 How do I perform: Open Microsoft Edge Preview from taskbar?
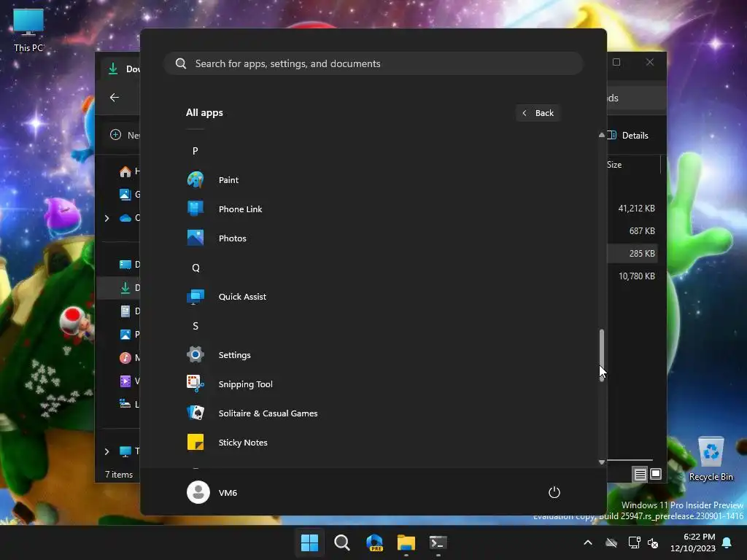[374, 542]
